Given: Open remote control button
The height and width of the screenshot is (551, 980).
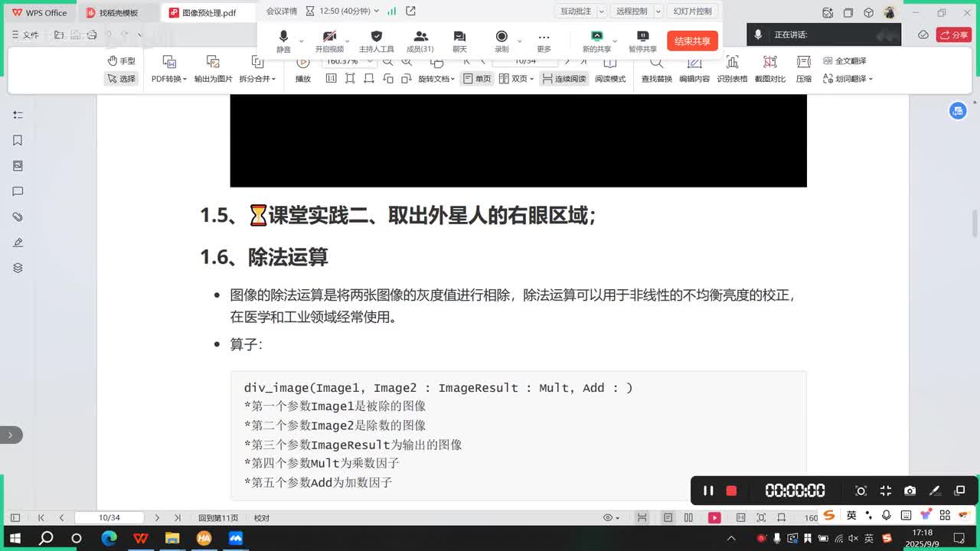Looking at the screenshot, I should click(632, 11).
